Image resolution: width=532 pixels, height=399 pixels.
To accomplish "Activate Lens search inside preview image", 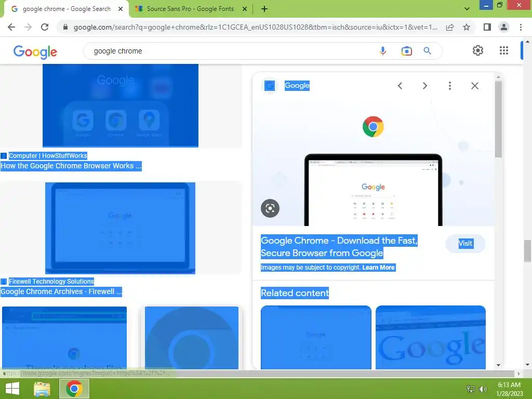I will tap(270, 208).
